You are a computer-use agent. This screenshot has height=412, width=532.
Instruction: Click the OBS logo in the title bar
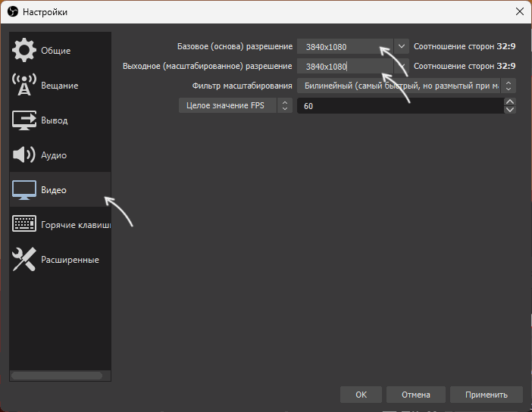11,12
